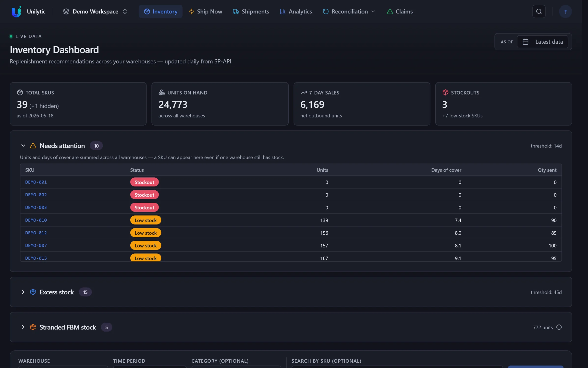The height and width of the screenshot is (368, 588).
Task: Open SKU link DEMO-001
Action: (x=36, y=182)
